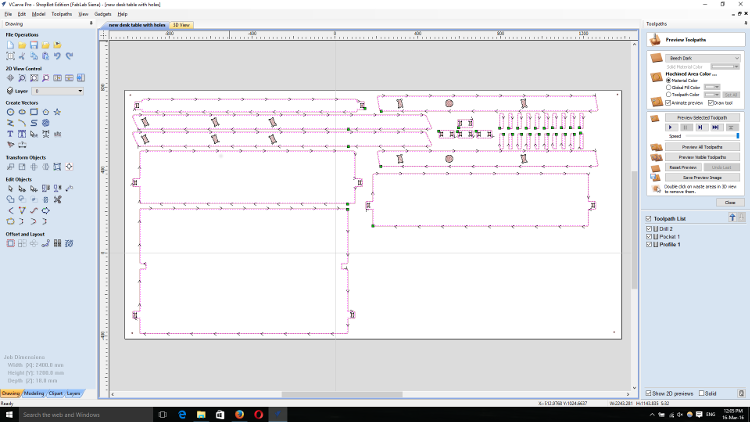Switch to the Clipart tab
750x422 pixels.
click(55, 393)
